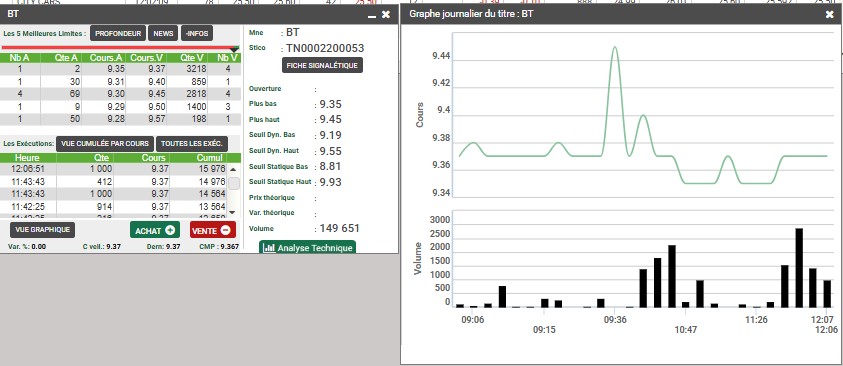The width and height of the screenshot is (843, 366).
Task: Select the 9.35 bid price cell
Action: [x=116, y=69]
